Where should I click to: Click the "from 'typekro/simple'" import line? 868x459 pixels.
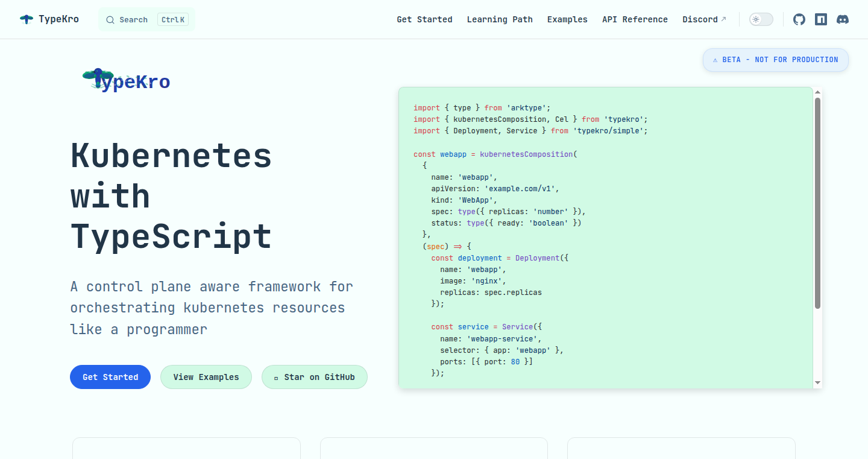click(x=530, y=131)
